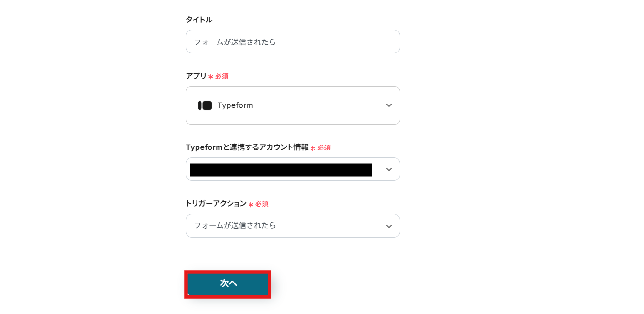Click the トリガーアクション field label

216,203
